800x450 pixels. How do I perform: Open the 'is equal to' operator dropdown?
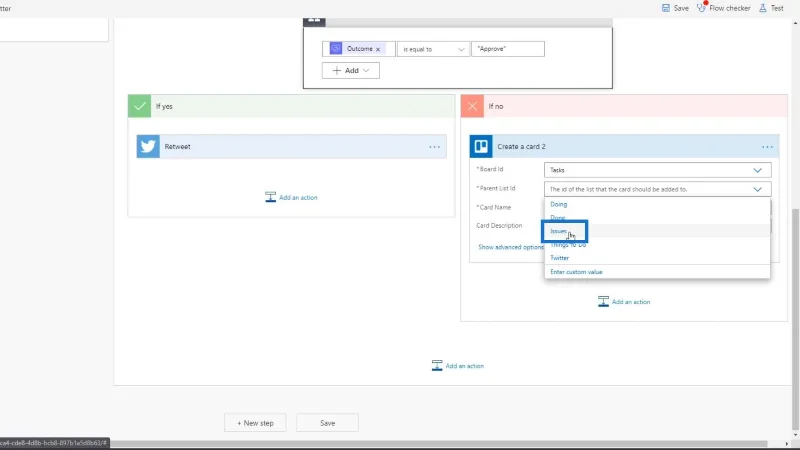click(433, 49)
